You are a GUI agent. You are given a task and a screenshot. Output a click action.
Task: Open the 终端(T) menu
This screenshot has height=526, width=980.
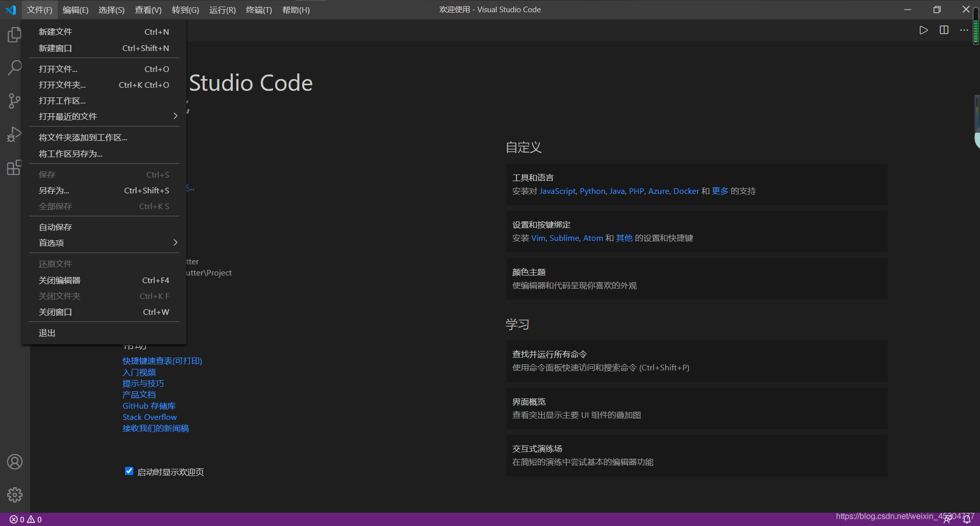pyautogui.click(x=259, y=10)
